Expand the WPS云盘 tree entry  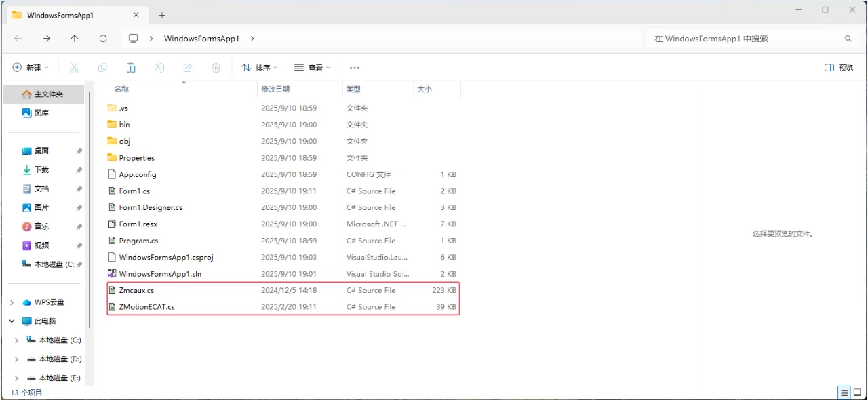(12, 302)
